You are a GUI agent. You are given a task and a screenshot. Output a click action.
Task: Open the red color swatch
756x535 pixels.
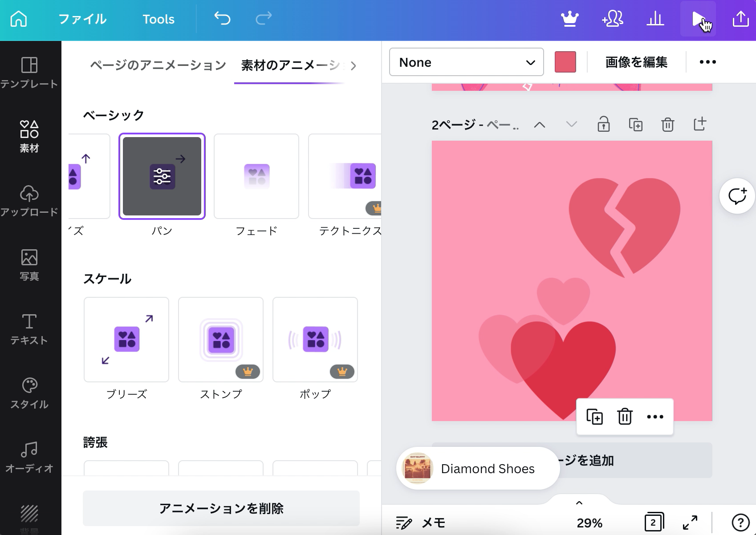click(565, 62)
